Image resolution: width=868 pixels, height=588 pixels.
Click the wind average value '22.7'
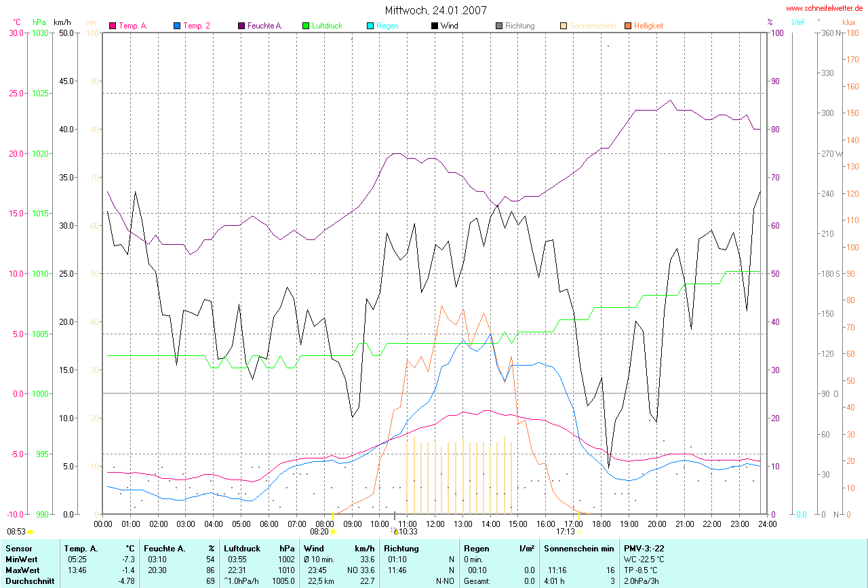pos(366,581)
